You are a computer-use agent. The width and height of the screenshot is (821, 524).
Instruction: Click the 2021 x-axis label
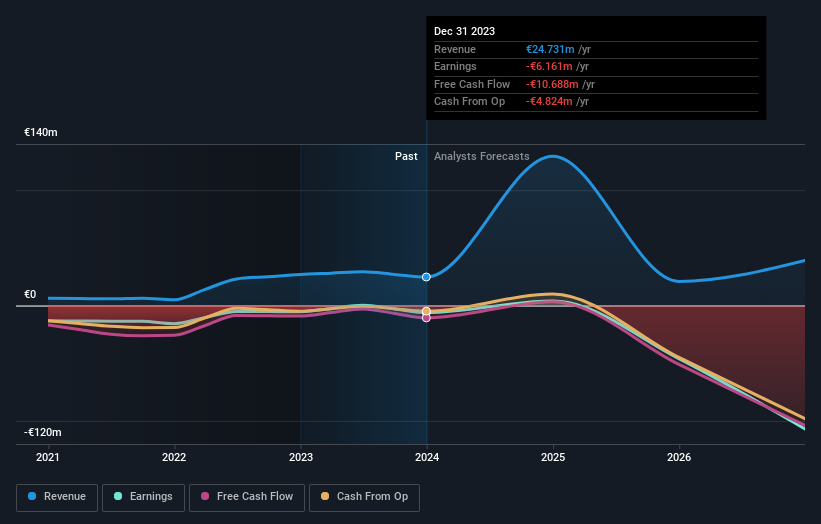(x=48, y=458)
